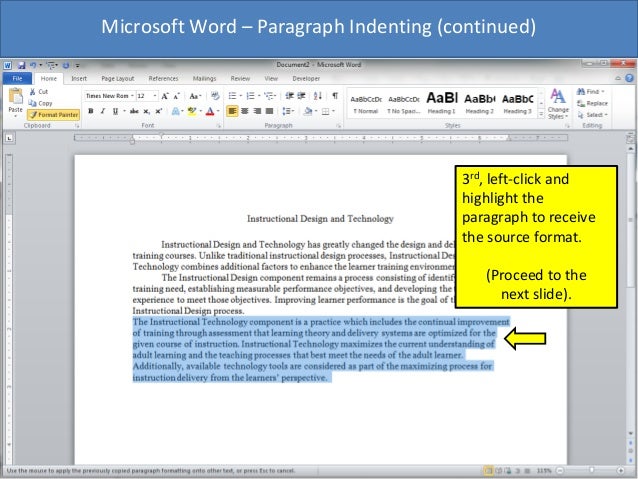Click the Paste clipboard icon
638x479 pixels.
[x=15, y=96]
